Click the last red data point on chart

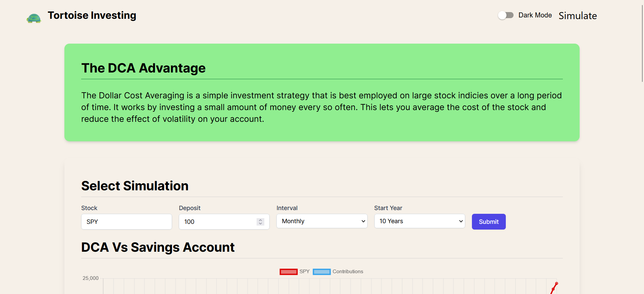[x=556, y=284]
